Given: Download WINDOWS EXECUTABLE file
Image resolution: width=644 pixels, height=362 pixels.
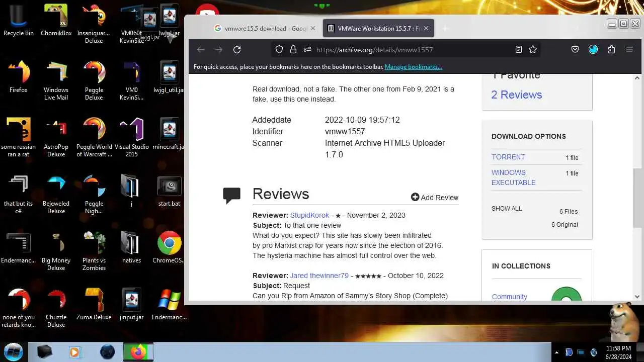Looking at the screenshot, I should click(x=513, y=177).
